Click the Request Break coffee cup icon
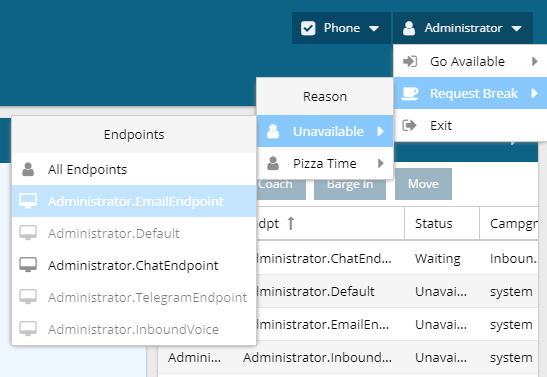 tap(410, 93)
